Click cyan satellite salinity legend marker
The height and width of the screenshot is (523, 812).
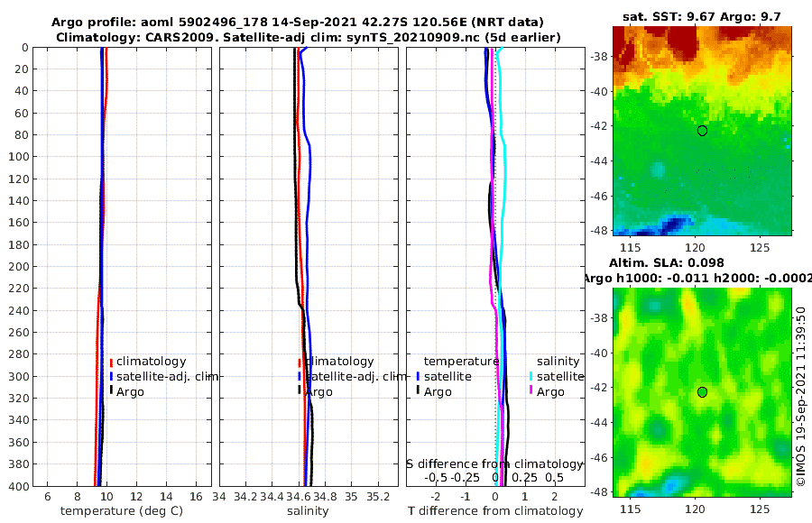[x=531, y=376]
